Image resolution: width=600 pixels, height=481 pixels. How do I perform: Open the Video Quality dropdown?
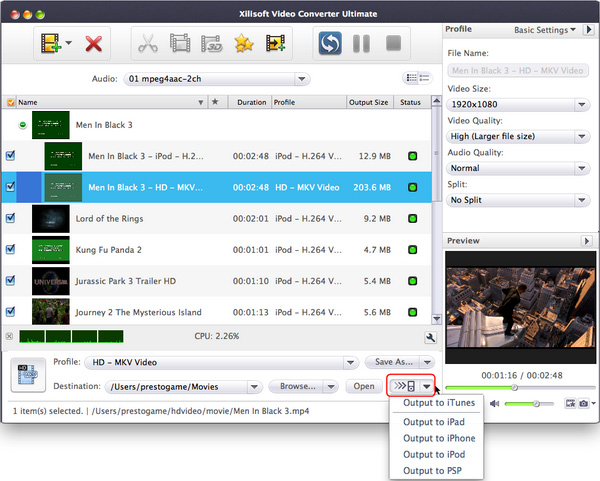pos(518,136)
